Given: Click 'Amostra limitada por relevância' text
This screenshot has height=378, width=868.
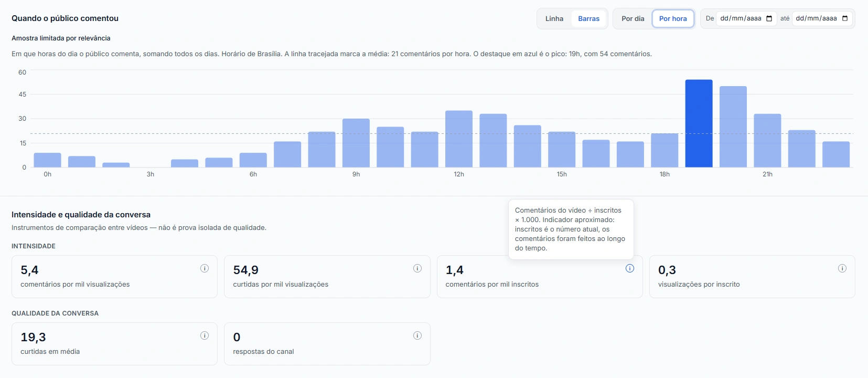Looking at the screenshot, I should point(61,38).
